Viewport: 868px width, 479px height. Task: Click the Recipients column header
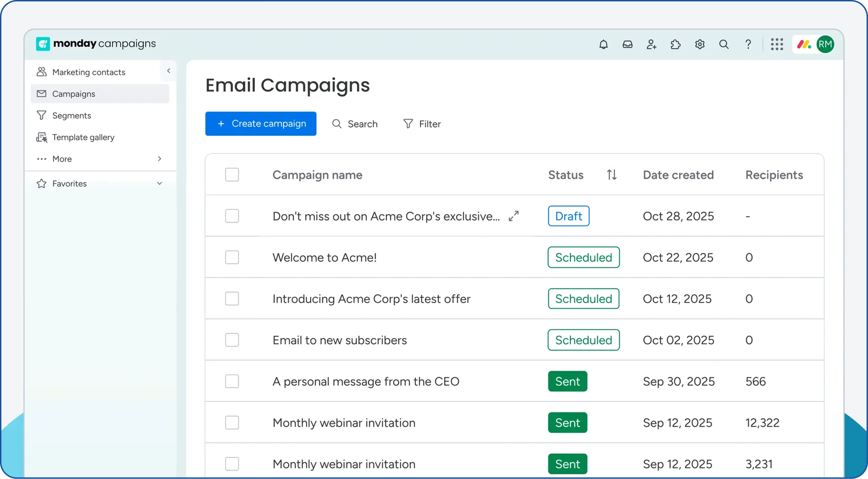click(774, 175)
